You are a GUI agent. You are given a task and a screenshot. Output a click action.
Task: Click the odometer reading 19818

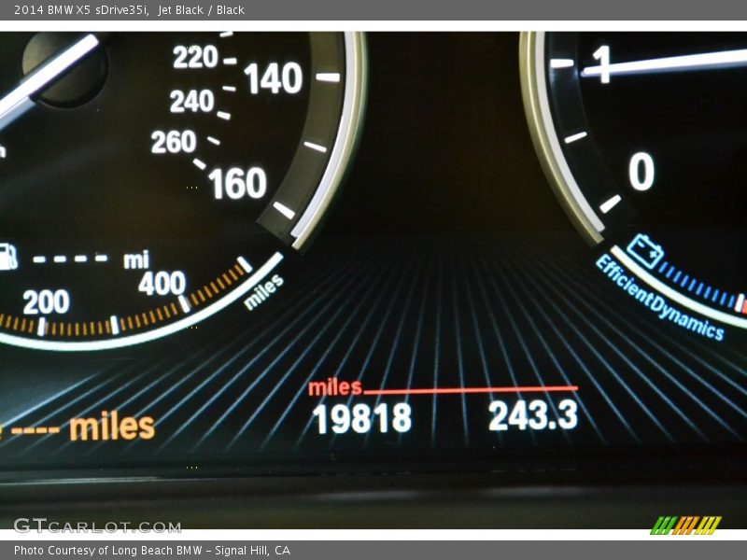[x=362, y=418]
